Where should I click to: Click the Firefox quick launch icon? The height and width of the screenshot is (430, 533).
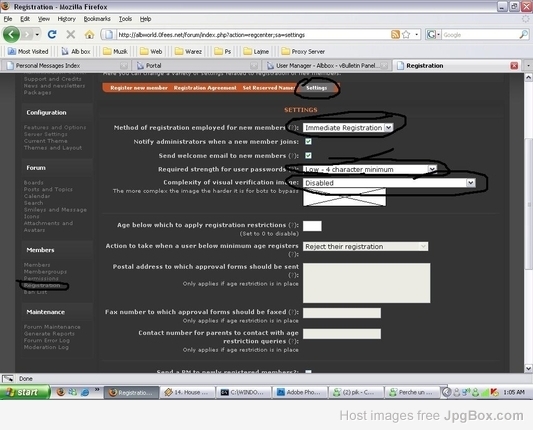click(x=61, y=392)
